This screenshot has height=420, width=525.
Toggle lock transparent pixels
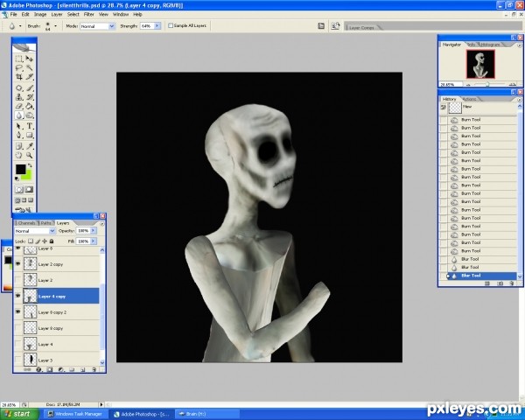click(x=31, y=241)
